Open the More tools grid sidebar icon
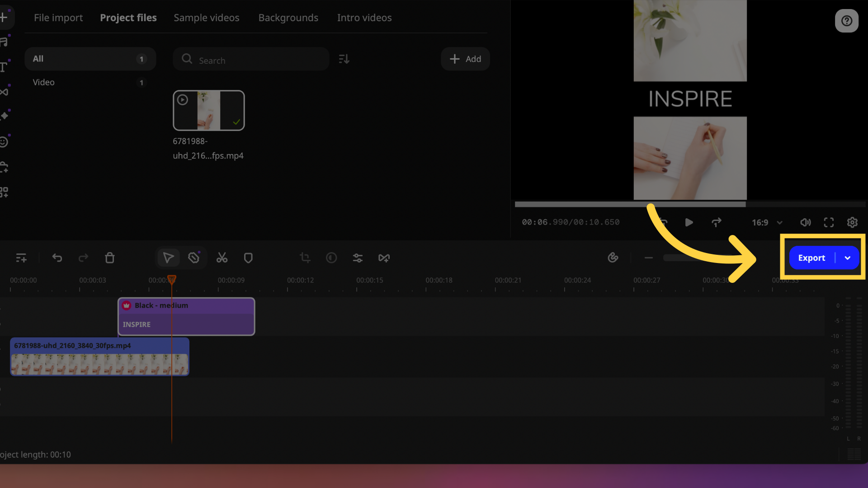The width and height of the screenshot is (868, 488). [x=4, y=192]
